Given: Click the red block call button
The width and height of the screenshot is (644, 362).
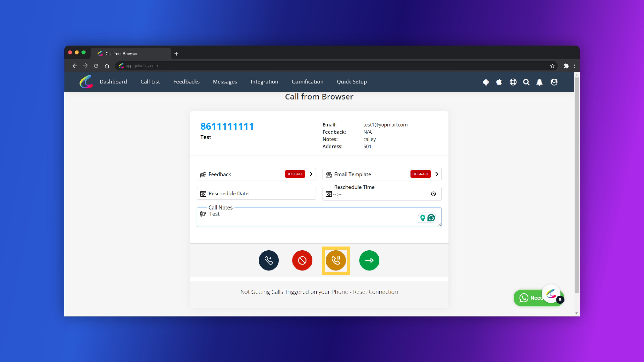Looking at the screenshot, I should coord(302,260).
